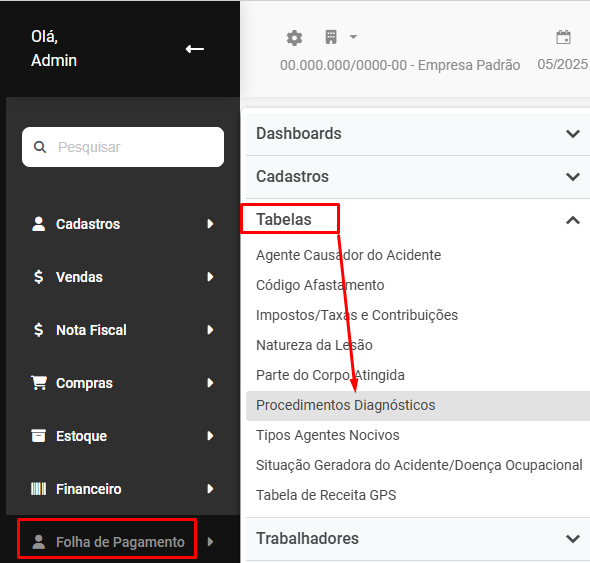
Task: Collapse the Tabelas section chevron
Action: pyautogui.click(x=573, y=220)
